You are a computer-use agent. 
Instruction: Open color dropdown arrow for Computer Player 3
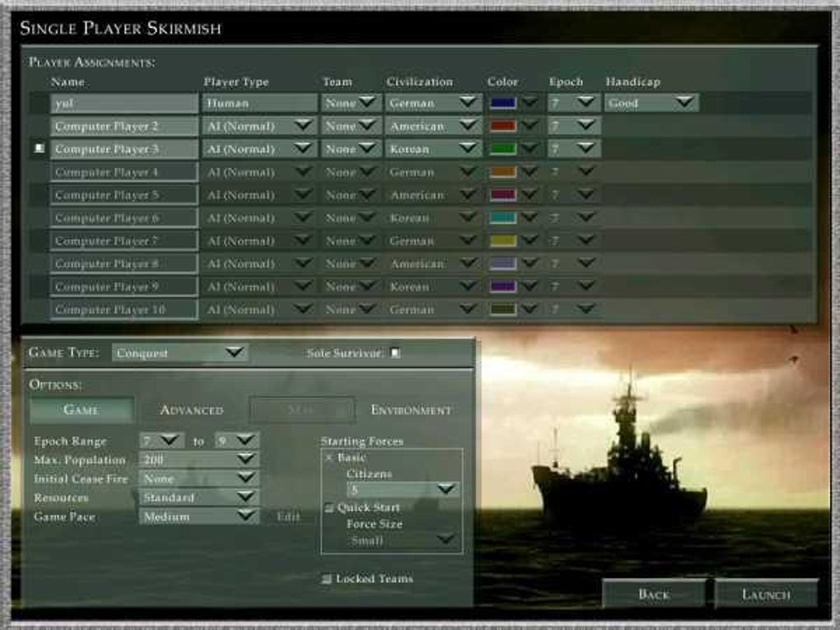tap(530, 148)
